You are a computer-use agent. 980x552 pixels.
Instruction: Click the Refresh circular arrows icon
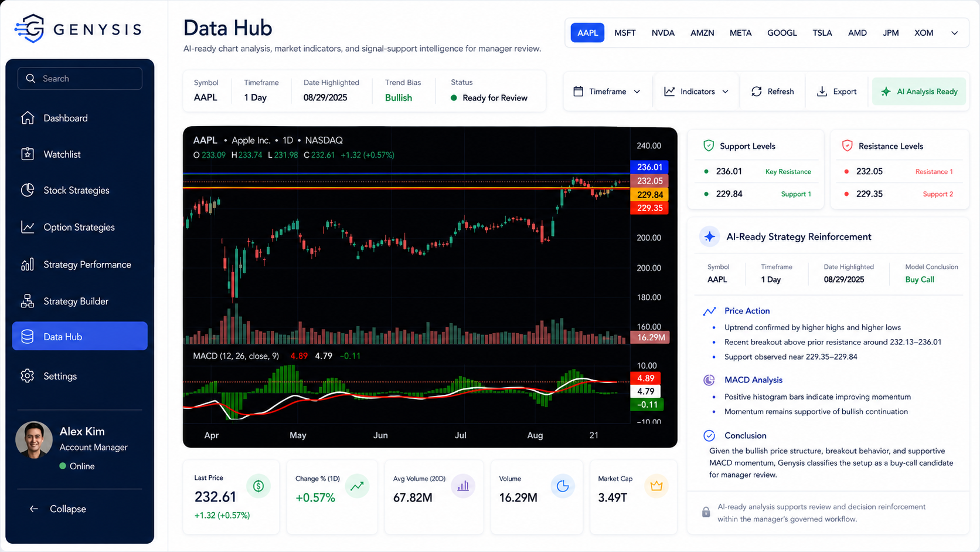pyautogui.click(x=757, y=92)
